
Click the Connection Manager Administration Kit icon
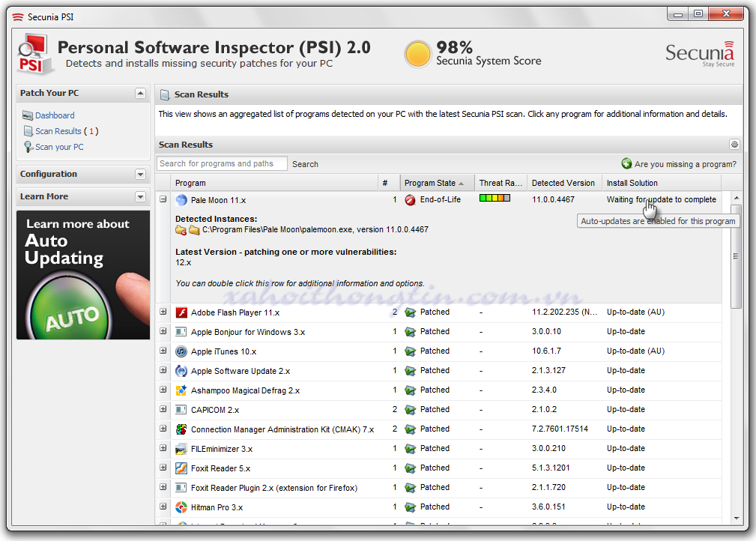pos(181,429)
